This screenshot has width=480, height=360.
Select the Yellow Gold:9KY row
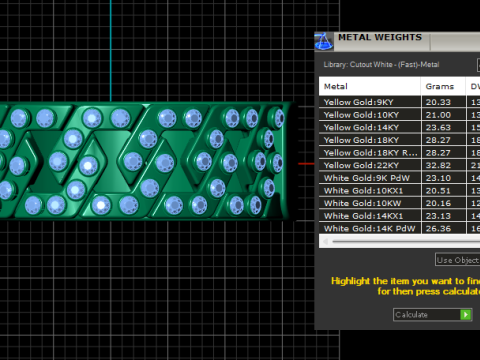(399, 102)
